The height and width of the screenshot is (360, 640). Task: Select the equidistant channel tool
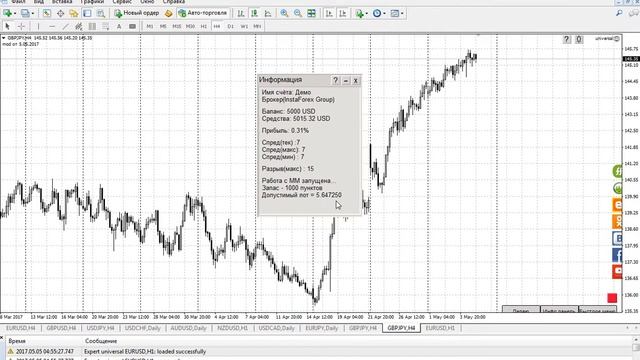coord(79,26)
